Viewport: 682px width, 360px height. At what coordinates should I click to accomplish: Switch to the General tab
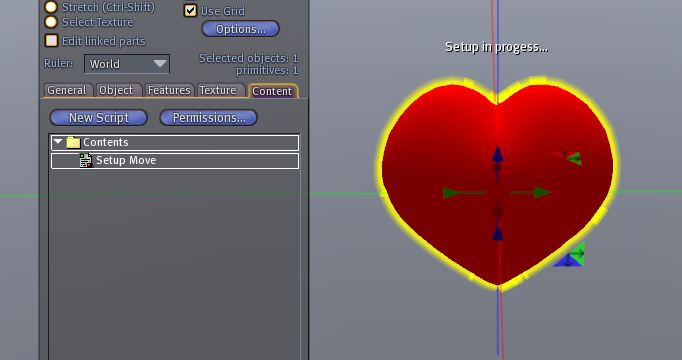(x=67, y=90)
